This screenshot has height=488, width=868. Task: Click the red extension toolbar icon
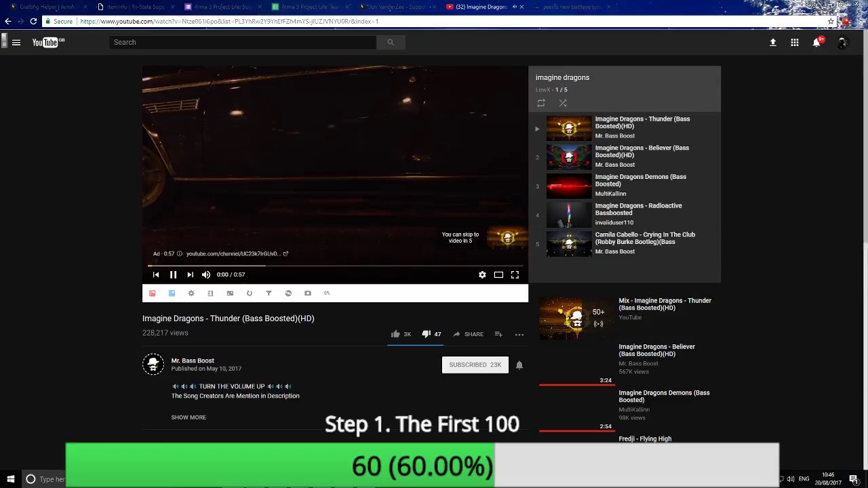(152, 293)
